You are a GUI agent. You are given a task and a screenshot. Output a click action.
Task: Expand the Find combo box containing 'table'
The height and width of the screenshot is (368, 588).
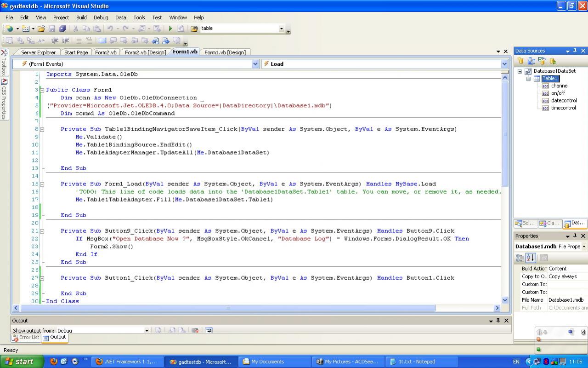point(282,29)
